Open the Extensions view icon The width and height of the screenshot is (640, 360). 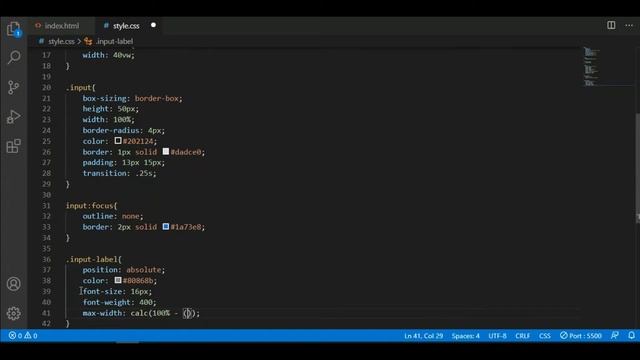[x=13, y=146]
